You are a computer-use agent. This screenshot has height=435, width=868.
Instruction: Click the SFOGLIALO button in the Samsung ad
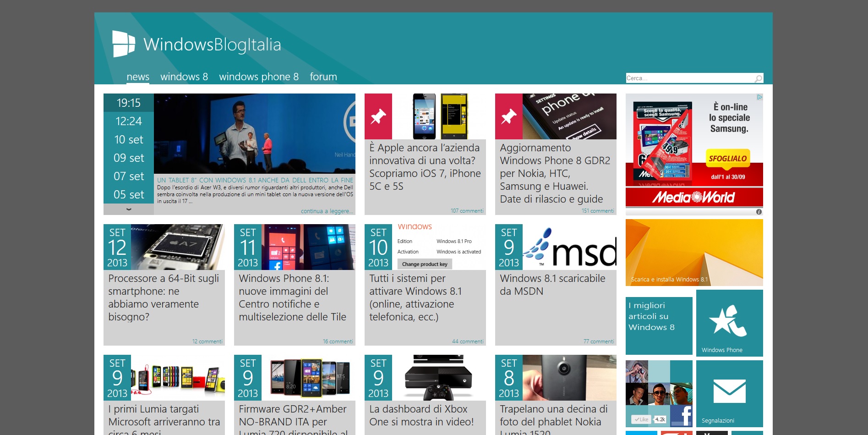(728, 159)
